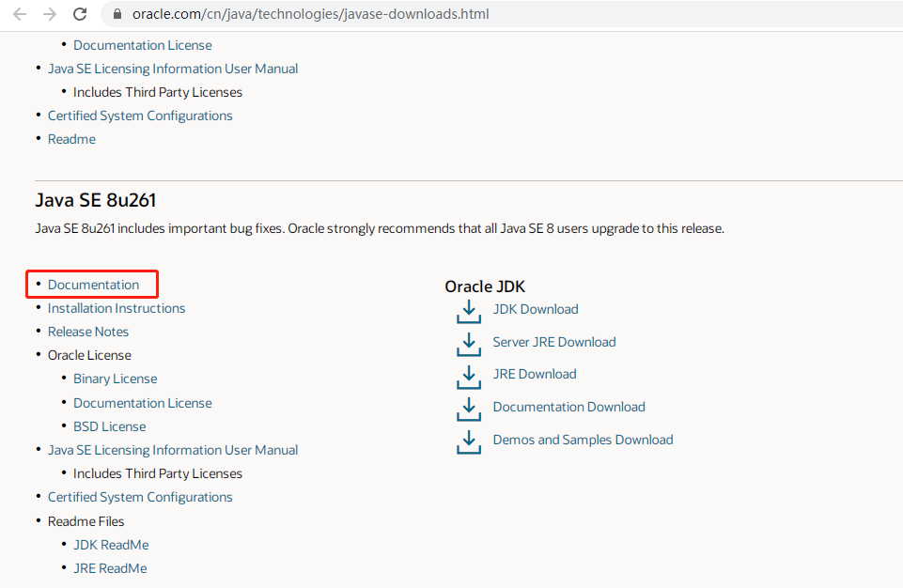The height and width of the screenshot is (588, 903).
Task: Open the top Certified System Configurations link
Action: coord(140,116)
